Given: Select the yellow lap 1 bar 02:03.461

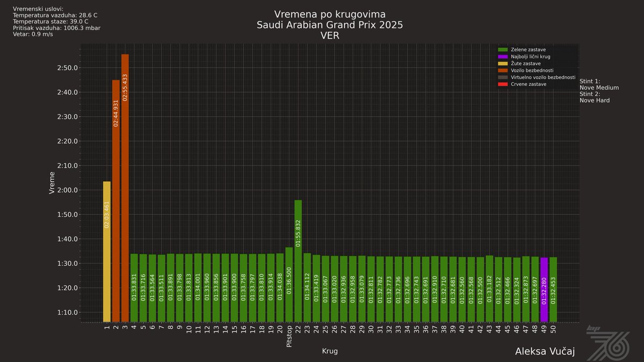Looking at the screenshot, I should [x=107, y=251].
